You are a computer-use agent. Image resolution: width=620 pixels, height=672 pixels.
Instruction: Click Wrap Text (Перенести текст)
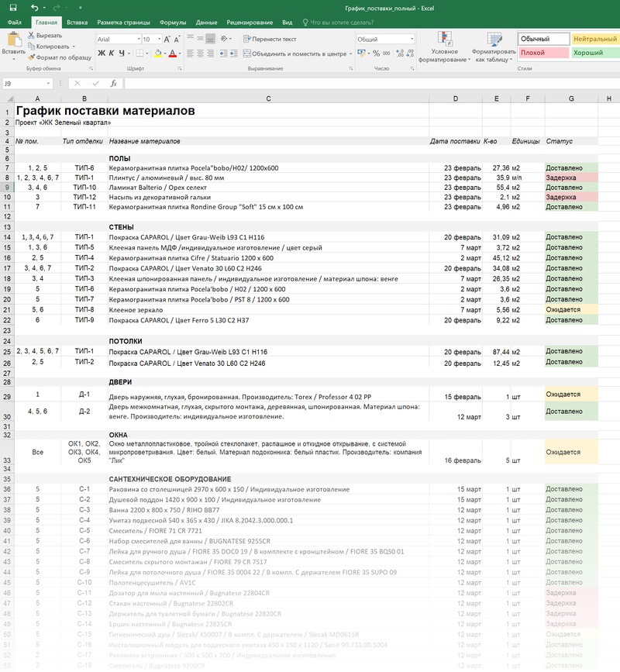pos(270,39)
